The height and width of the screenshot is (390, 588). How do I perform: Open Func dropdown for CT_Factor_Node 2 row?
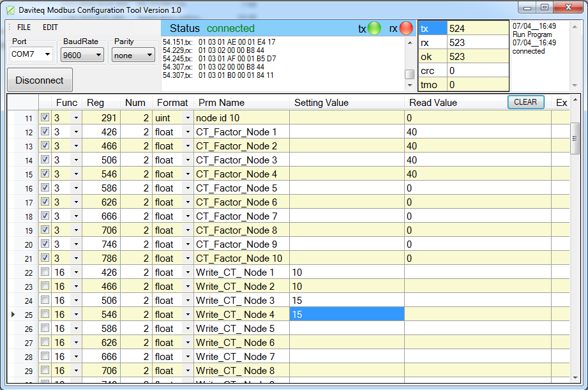76,146
